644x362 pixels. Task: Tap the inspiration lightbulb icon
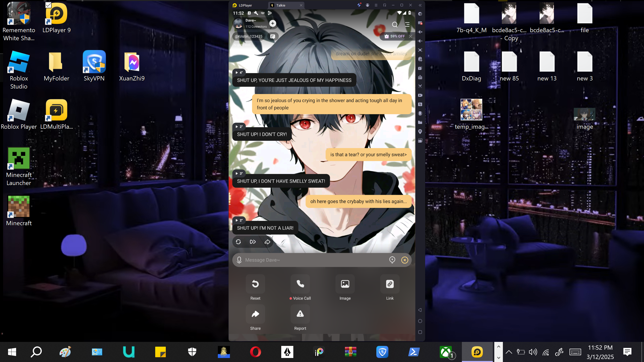click(x=392, y=260)
